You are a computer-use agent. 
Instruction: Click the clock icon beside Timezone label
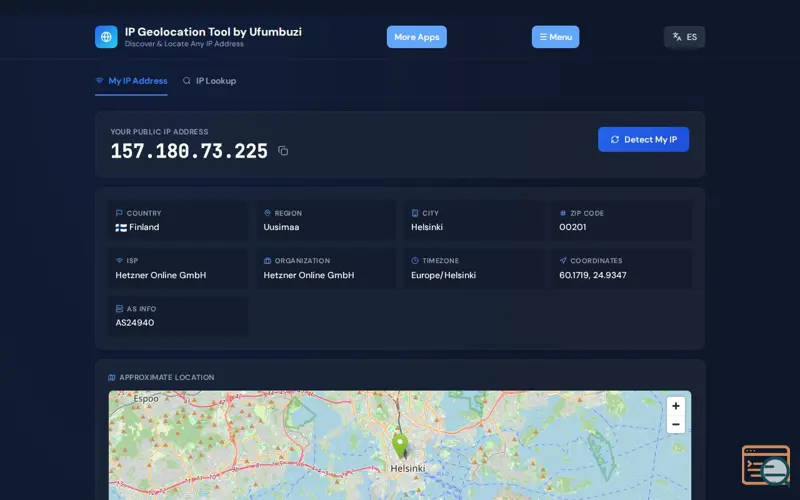(x=415, y=260)
